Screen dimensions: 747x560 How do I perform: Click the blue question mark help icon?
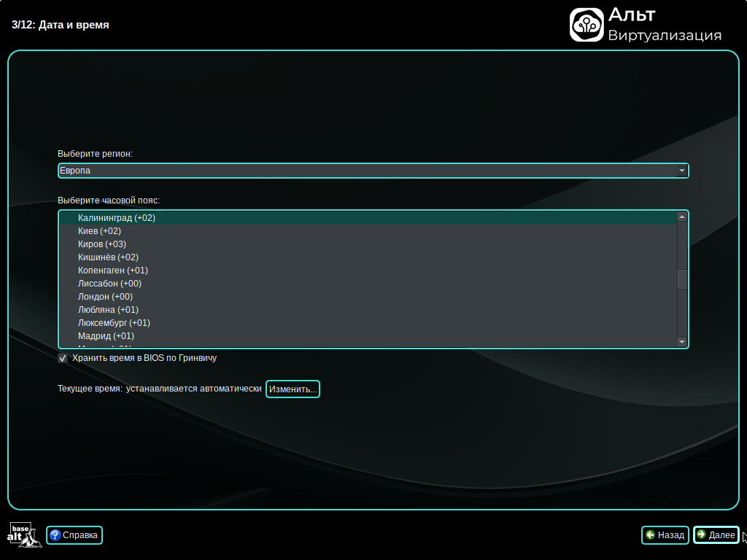[55, 535]
